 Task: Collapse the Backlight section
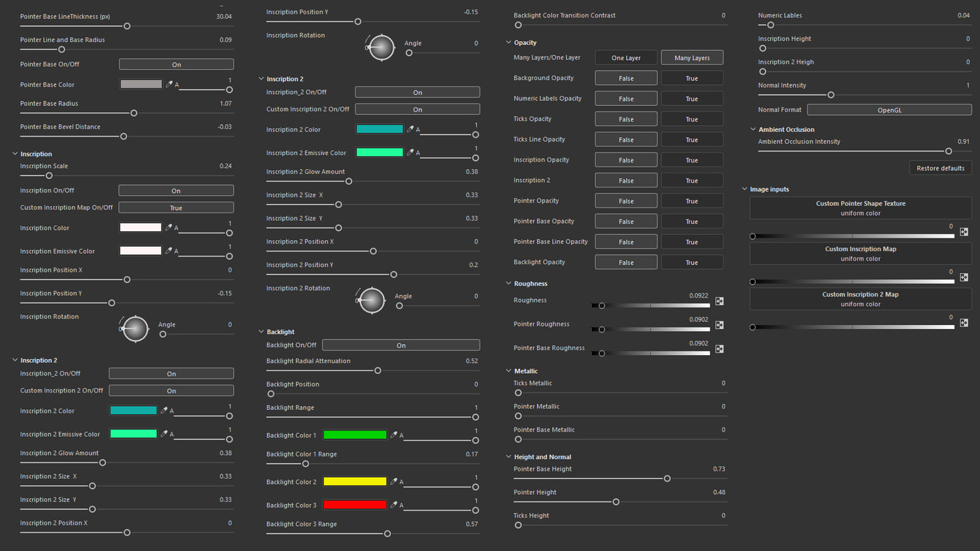(x=261, y=332)
